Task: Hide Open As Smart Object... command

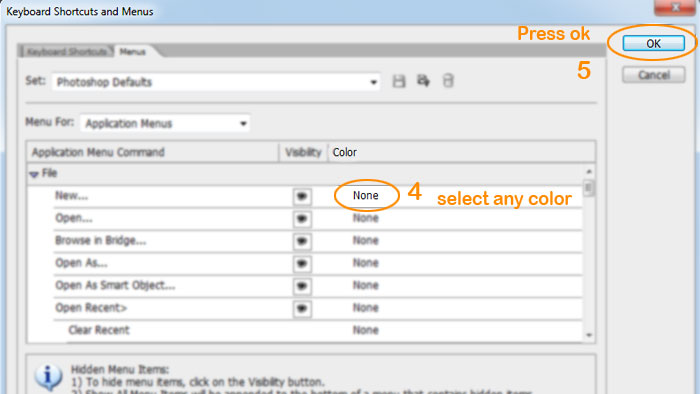Action: pyautogui.click(x=302, y=286)
